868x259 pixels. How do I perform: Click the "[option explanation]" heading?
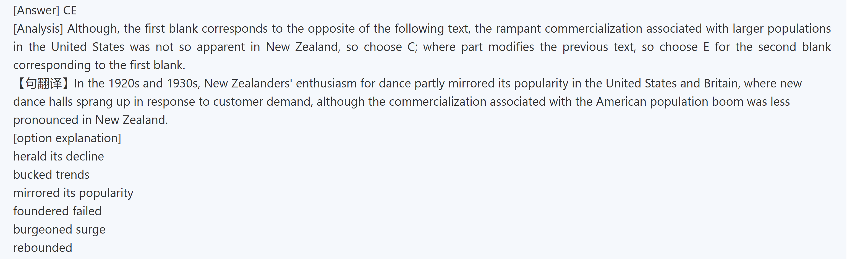(x=67, y=138)
